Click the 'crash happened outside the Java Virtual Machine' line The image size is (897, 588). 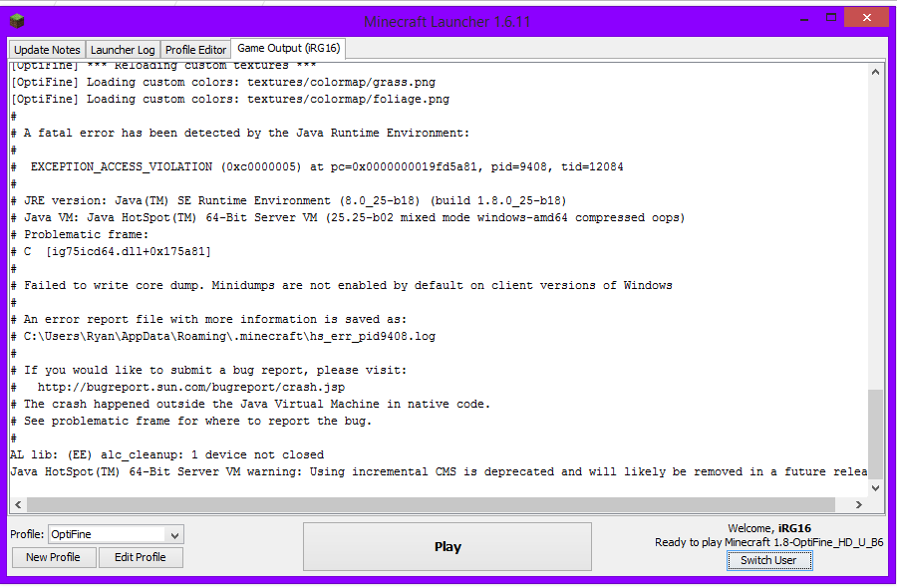pyautogui.click(x=251, y=405)
